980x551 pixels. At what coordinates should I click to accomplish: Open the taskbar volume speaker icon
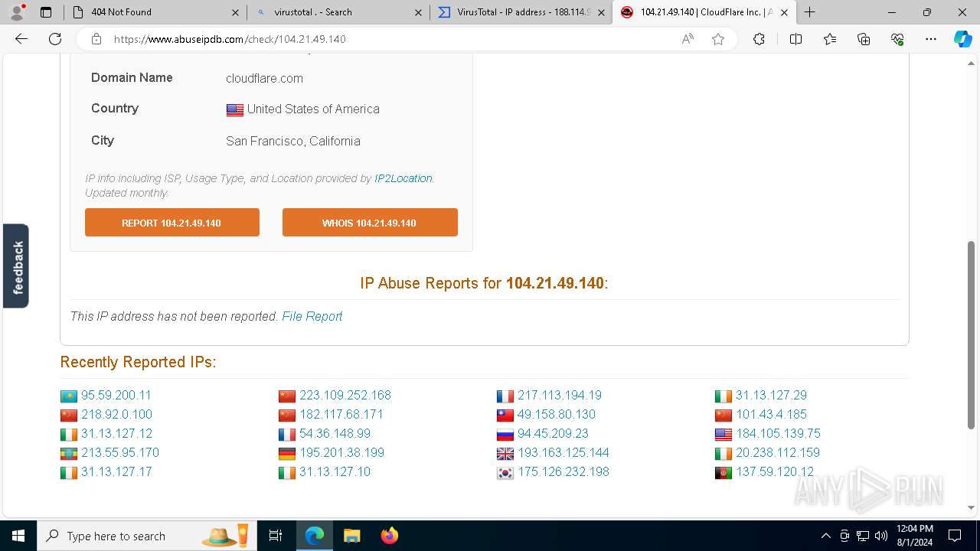click(881, 536)
